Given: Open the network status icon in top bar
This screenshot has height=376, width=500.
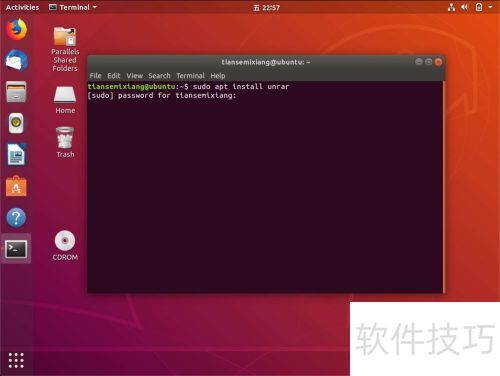Looking at the screenshot, I should tap(451, 7).
